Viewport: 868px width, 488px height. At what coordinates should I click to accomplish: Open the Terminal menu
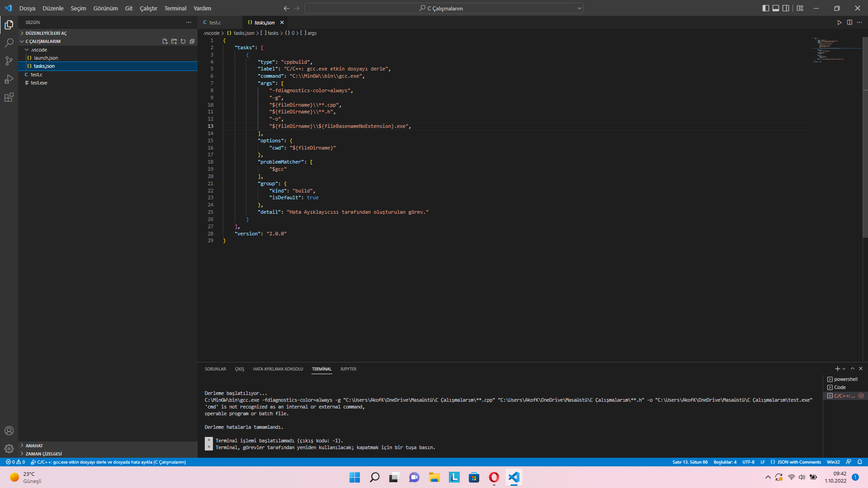tap(175, 8)
